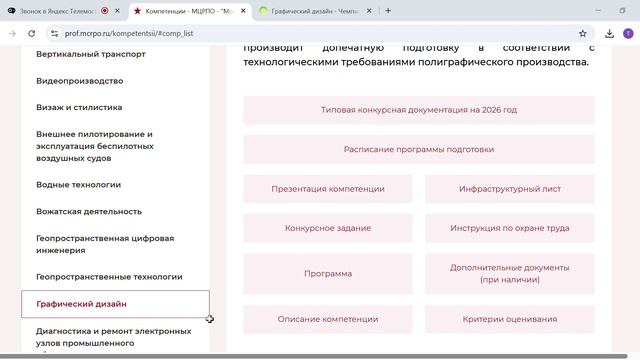Open Описание компетенции button
640x360 pixels.
click(328, 319)
